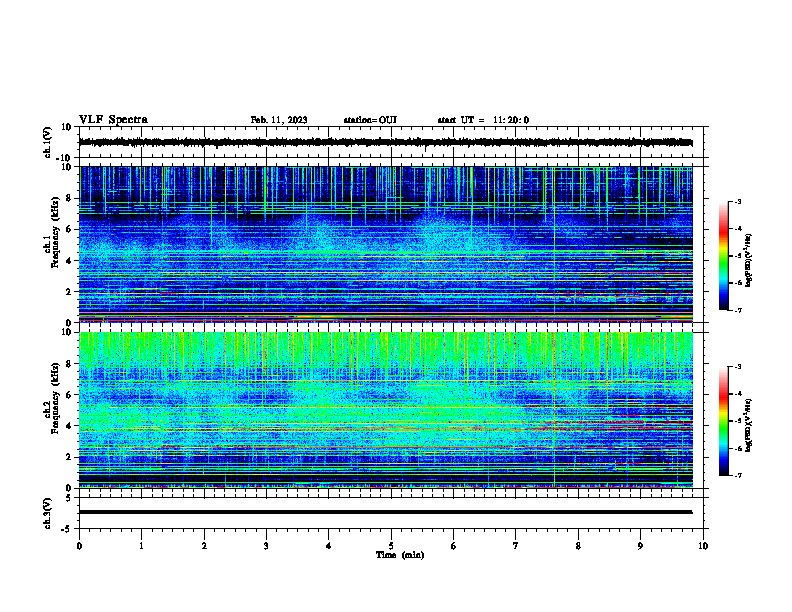Click the "VLF Spectra" plot title
792x612 pixels.
[113, 120]
